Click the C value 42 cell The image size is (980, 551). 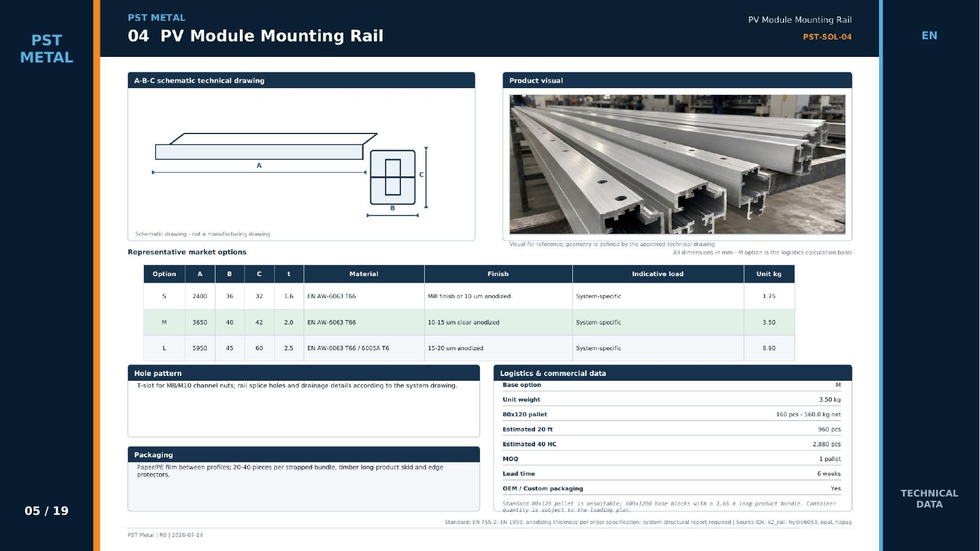pyautogui.click(x=259, y=323)
